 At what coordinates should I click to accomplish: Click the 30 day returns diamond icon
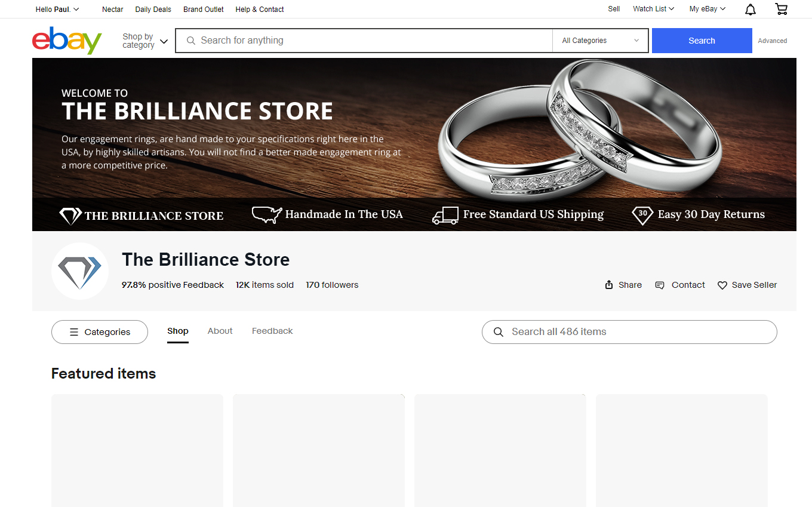click(642, 215)
